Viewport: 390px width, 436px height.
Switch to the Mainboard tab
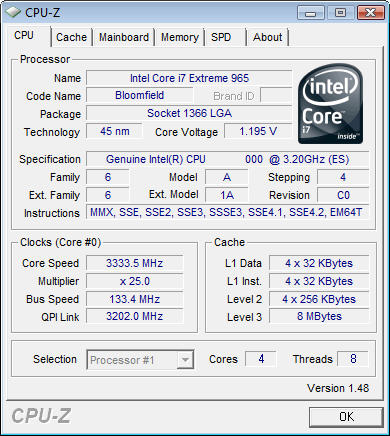124,37
